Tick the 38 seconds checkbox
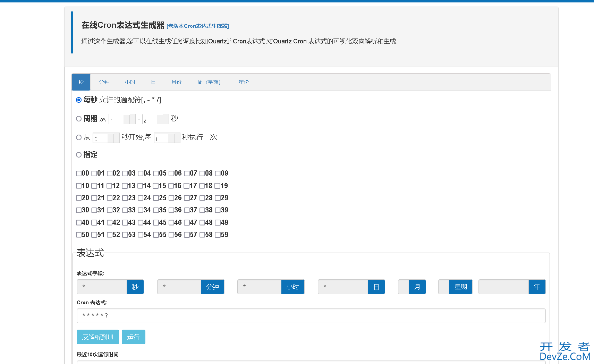 [x=202, y=210]
